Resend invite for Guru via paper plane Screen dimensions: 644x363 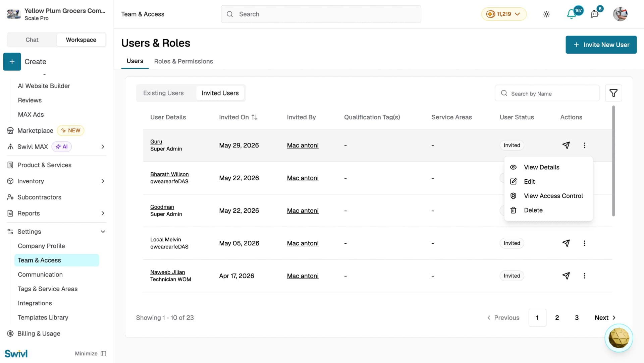566,145
